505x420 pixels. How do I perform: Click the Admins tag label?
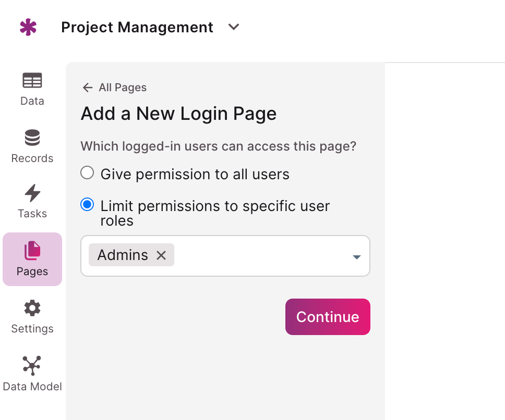[123, 255]
